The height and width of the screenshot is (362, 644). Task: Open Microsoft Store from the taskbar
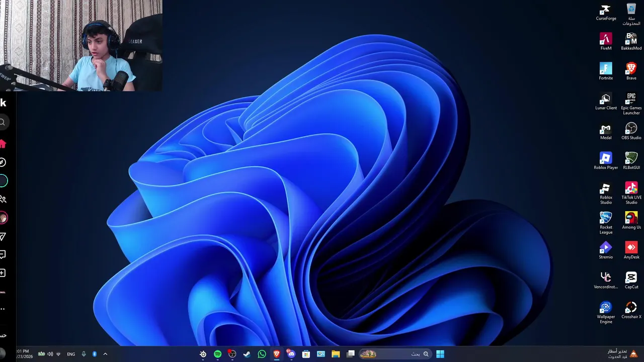306,354
